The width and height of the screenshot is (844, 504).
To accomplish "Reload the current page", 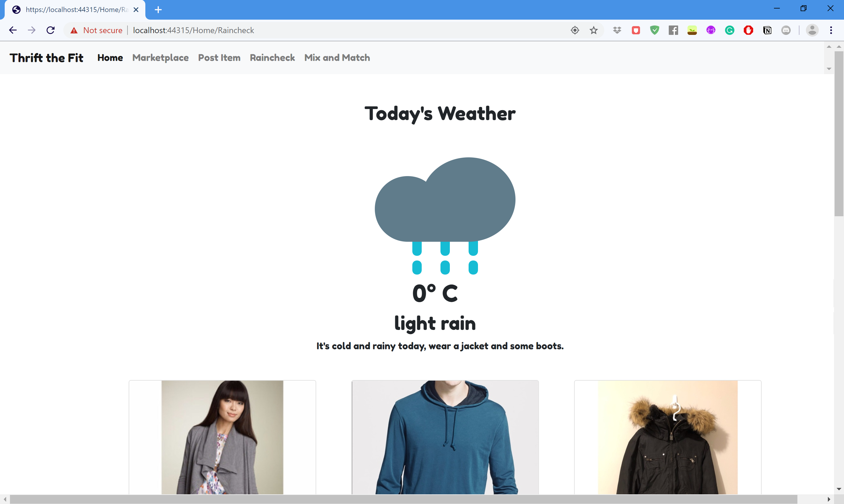I will pos(51,30).
